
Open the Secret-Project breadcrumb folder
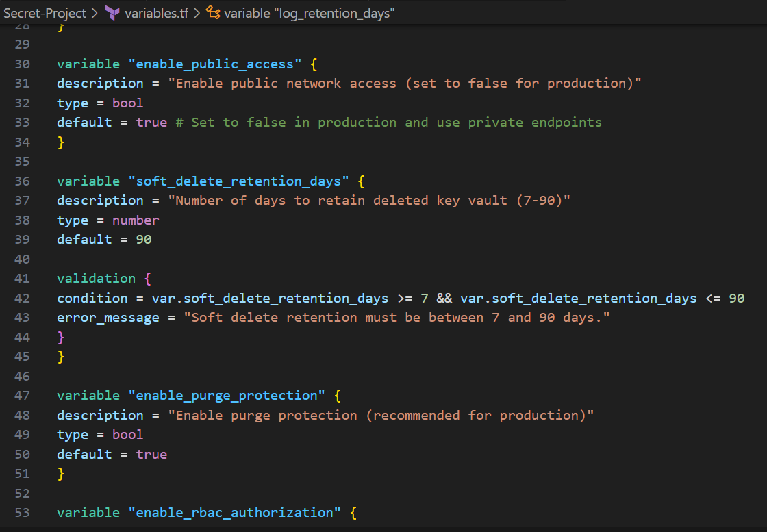45,13
